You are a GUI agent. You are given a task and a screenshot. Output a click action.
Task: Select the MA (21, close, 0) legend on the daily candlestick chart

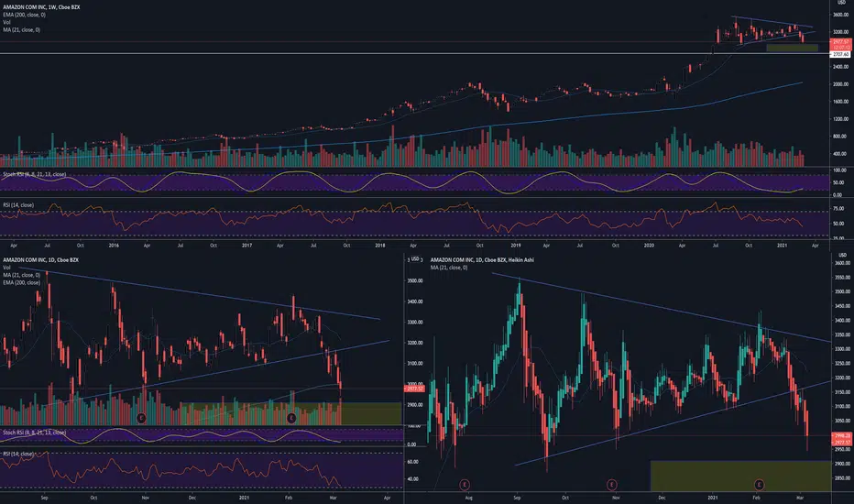pyautogui.click(x=21, y=275)
